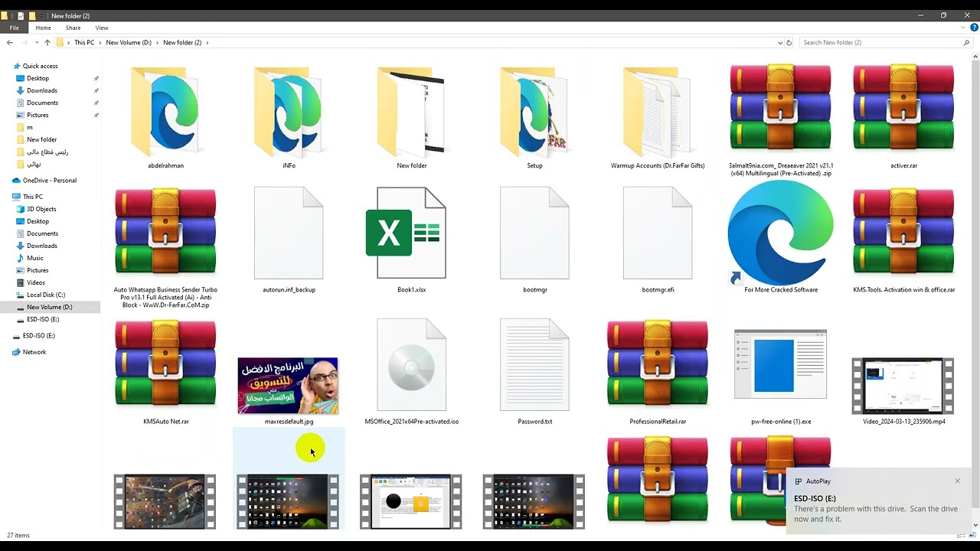Open the Book1.xlsx Excel file icon
Image resolution: width=980 pixels, height=551 pixels.
click(406, 233)
